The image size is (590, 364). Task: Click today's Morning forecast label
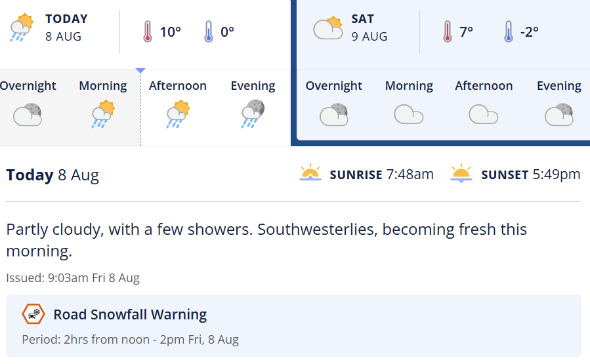point(102,86)
